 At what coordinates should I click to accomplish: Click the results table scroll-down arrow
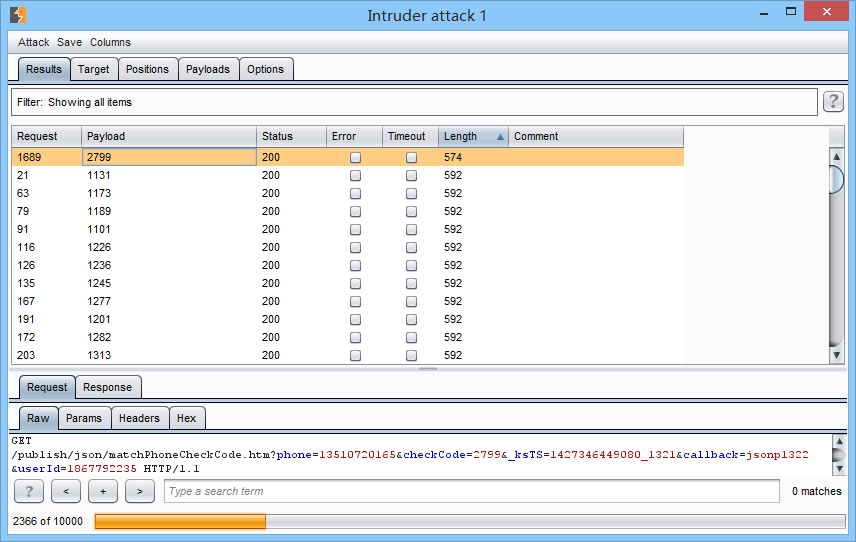[x=836, y=355]
